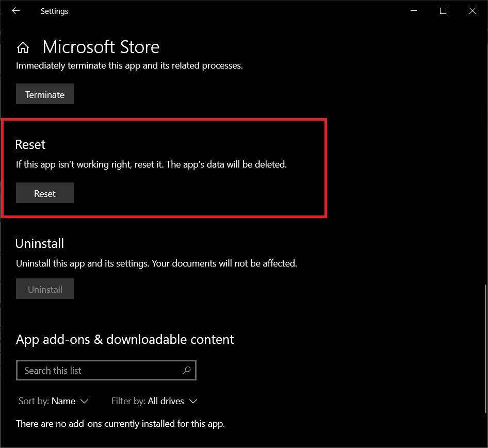Click the Settings title in the title bar
Viewport: 488px width, 448px height.
click(54, 11)
